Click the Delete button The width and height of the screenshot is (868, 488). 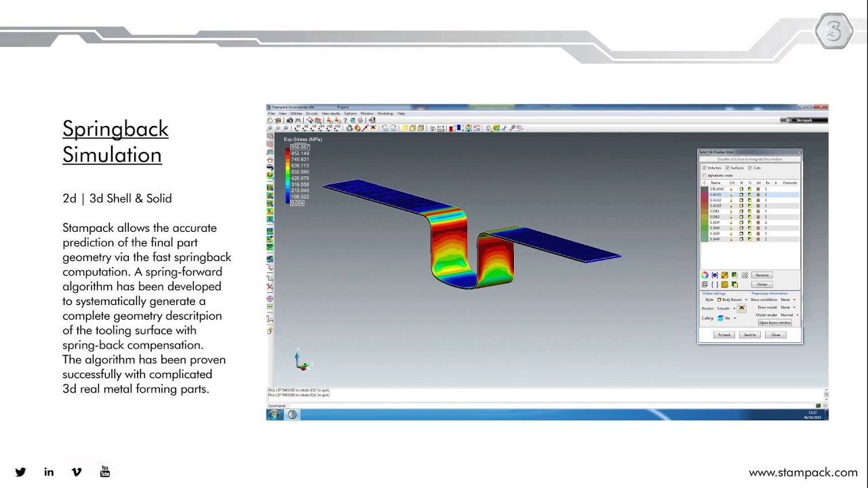pyautogui.click(x=762, y=284)
